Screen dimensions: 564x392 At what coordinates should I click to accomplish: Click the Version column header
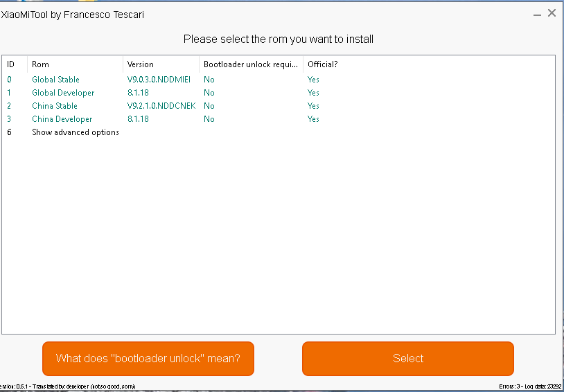pos(161,64)
